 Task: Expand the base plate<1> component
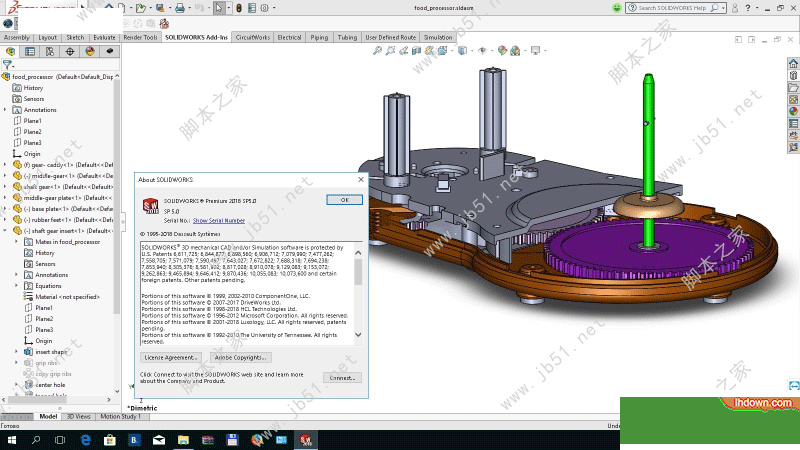click(x=5, y=209)
